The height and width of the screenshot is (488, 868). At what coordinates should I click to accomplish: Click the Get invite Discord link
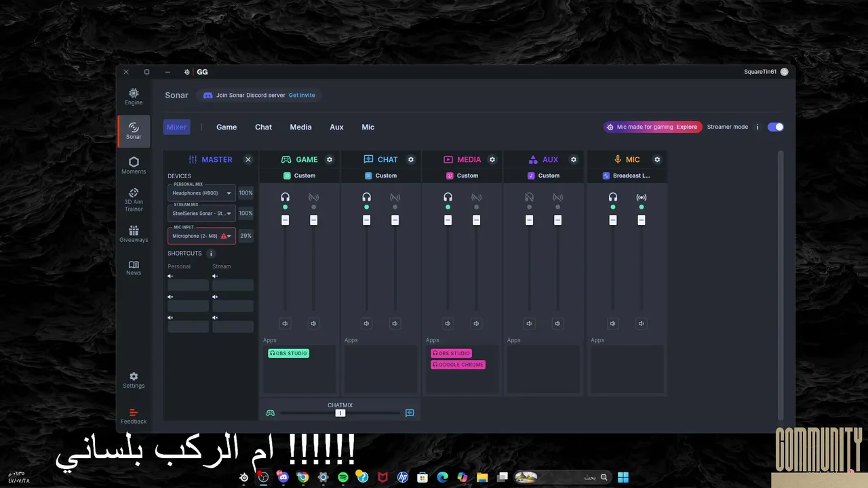point(302,96)
